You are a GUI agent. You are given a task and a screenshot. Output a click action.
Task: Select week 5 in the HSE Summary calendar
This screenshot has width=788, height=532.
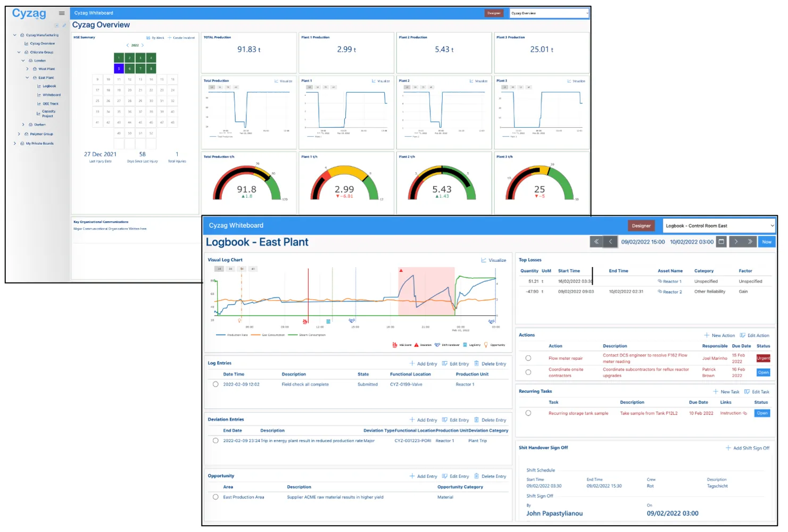pyautogui.click(x=119, y=69)
